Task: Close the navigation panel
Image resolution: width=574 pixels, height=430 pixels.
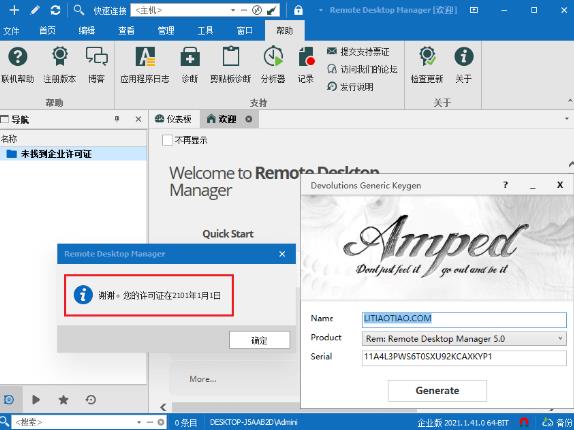Action: pos(138,119)
